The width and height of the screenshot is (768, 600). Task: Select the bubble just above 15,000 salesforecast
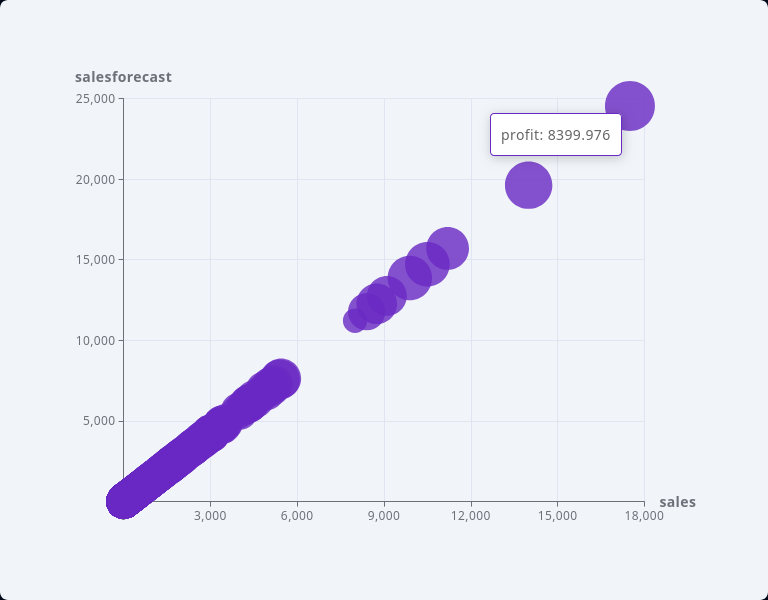click(x=447, y=248)
